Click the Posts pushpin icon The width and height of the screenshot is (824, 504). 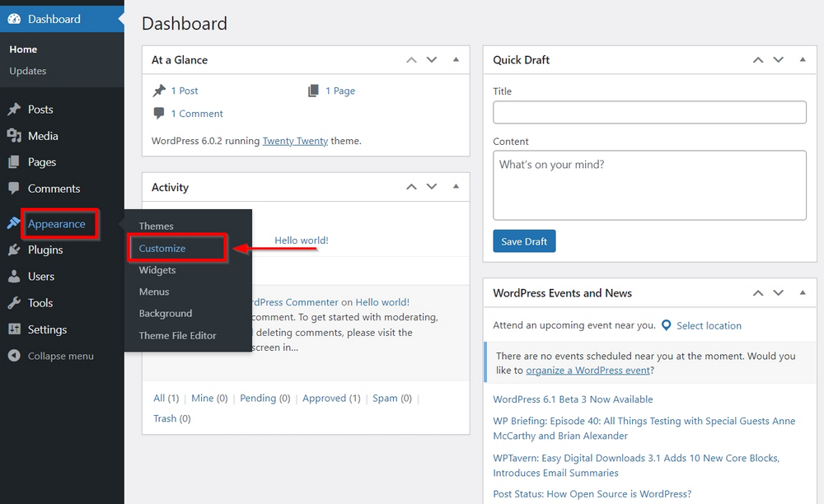(x=14, y=110)
